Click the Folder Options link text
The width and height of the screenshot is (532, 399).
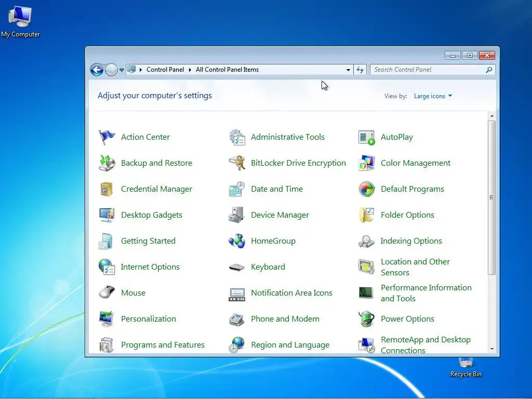[407, 215]
